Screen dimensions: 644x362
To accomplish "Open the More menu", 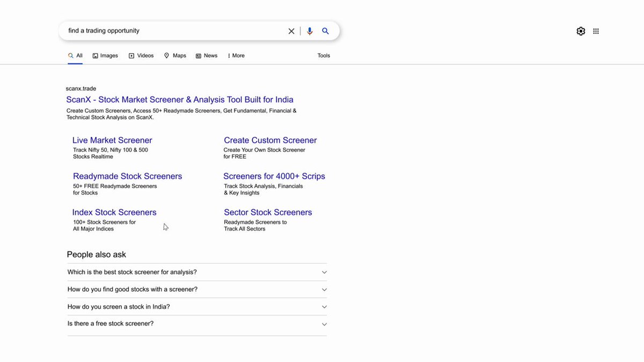I will pyautogui.click(x=236, y=56).
